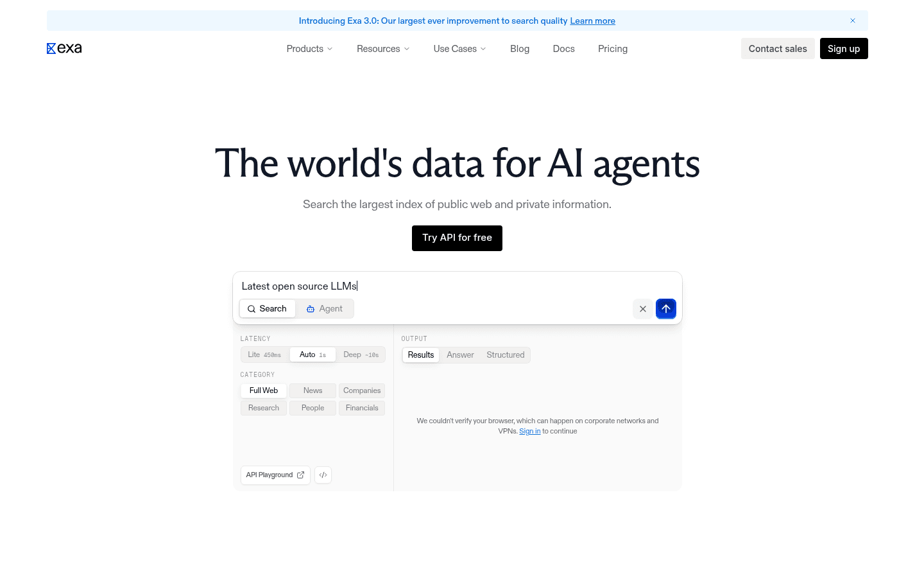The width and height of the screenshot is (924, 578).
Task: Click the Sign in link
Action: tap(530, 432)
